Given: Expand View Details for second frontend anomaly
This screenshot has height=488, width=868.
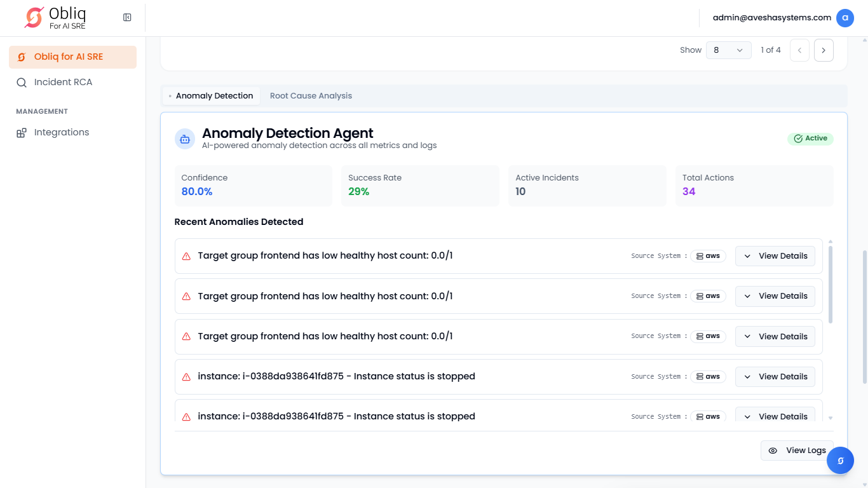Looking at the screenshot, I should [x=775, y=296].
